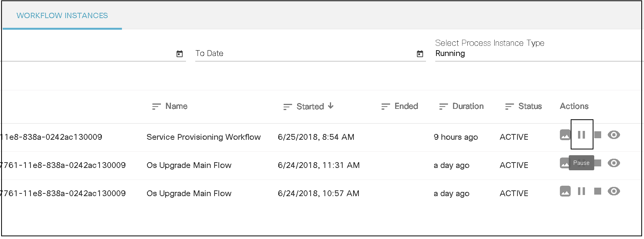The image size is (644, 239).
Task: Show diagram image for Service Provisioning Workflow
Action: coord(565,135)
